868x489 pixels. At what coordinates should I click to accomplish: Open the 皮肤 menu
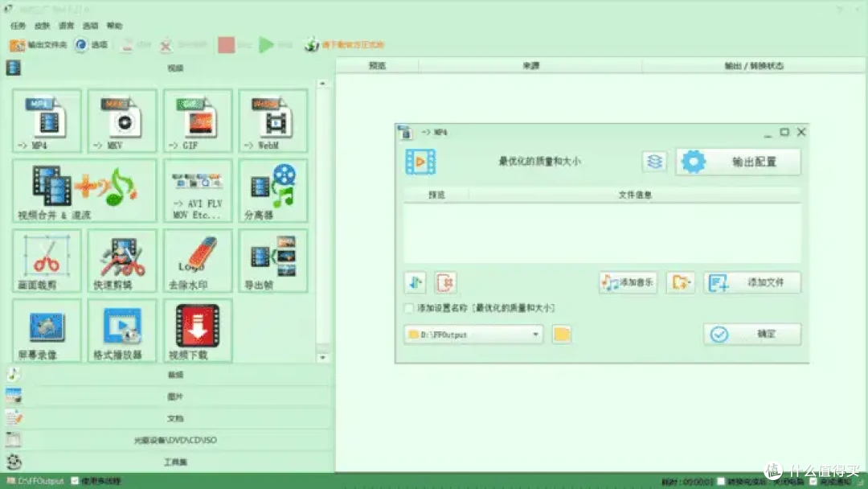(x=43, y=26)
